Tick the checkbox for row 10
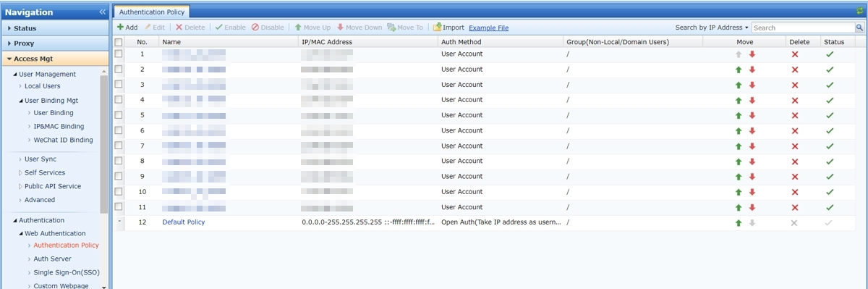 click(119, 191)
